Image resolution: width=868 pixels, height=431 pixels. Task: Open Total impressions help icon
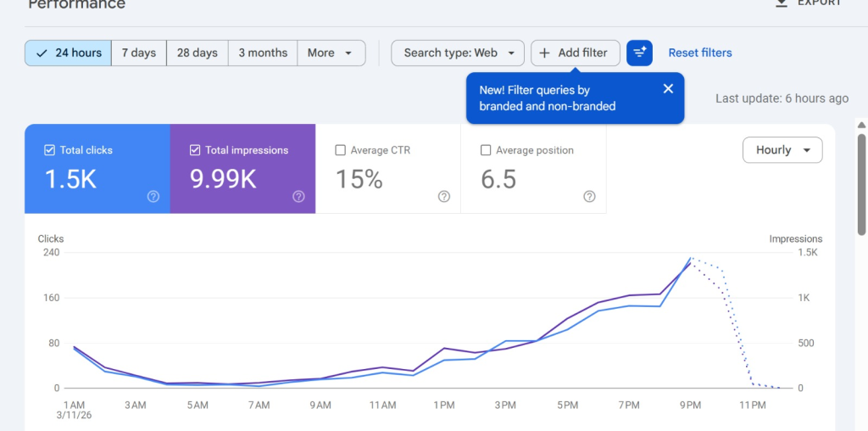point(299,196)
